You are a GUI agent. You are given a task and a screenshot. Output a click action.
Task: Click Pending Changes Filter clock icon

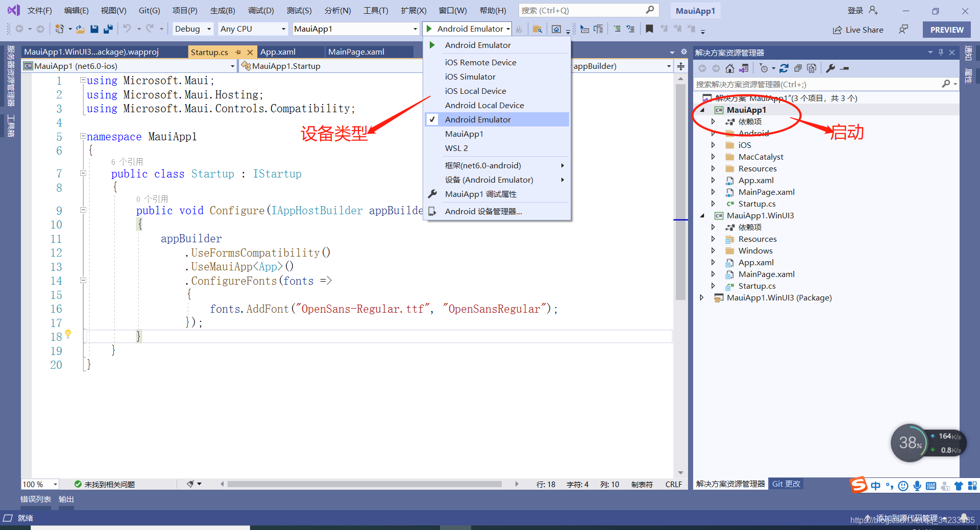tap(764, 68)
